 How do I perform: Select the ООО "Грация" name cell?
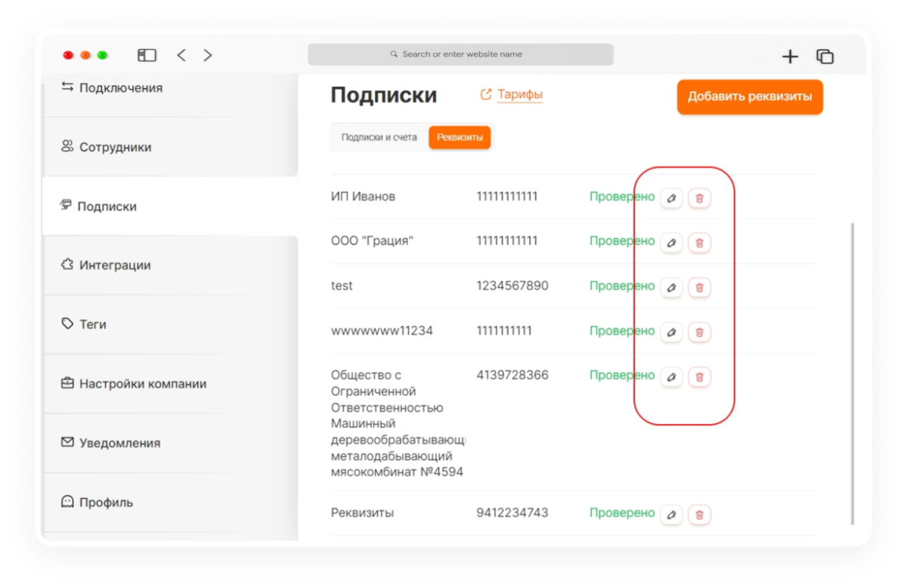(x=372, y=241)
